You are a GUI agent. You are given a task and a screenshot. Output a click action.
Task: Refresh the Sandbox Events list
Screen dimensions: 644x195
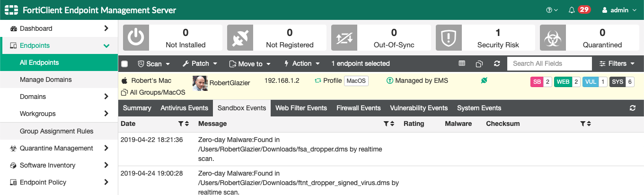[x=633, y=108]
